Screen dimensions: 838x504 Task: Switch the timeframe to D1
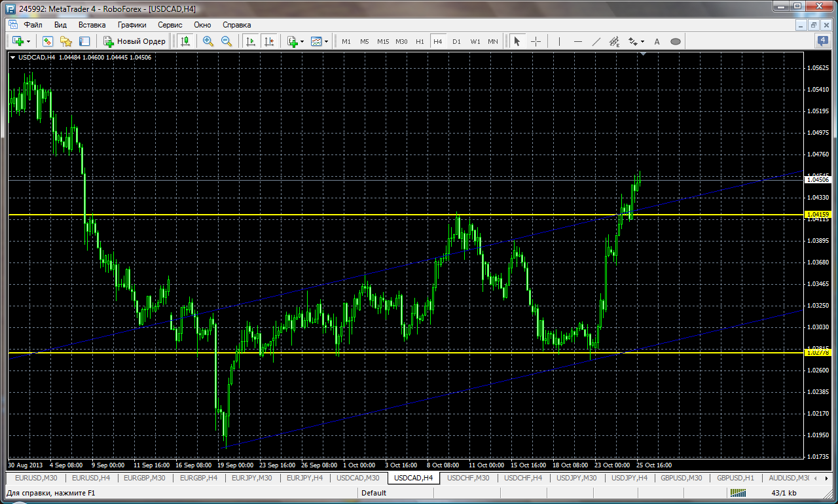[x=456, y=41]
